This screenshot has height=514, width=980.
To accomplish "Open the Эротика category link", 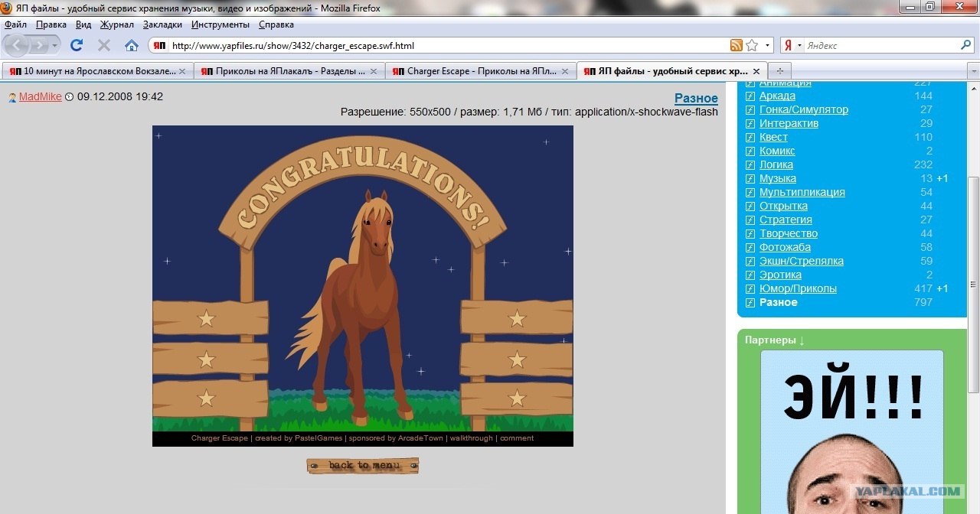I will pos(781,275).
